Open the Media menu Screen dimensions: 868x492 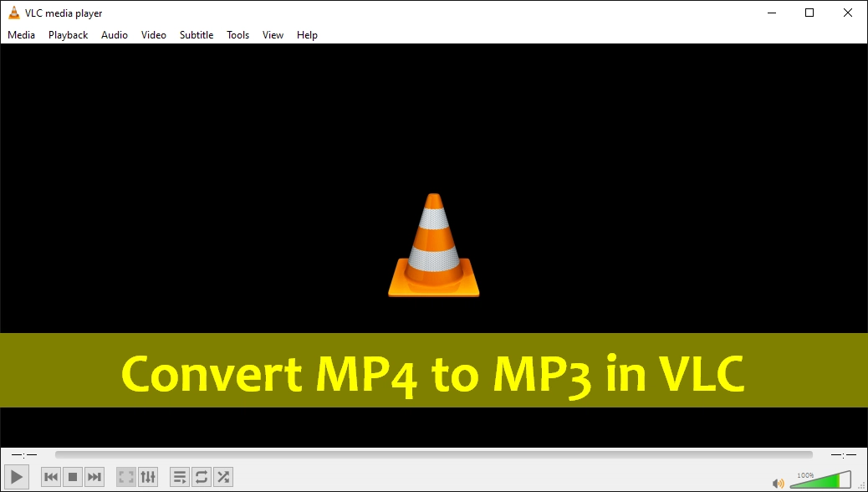pos(20,34)
